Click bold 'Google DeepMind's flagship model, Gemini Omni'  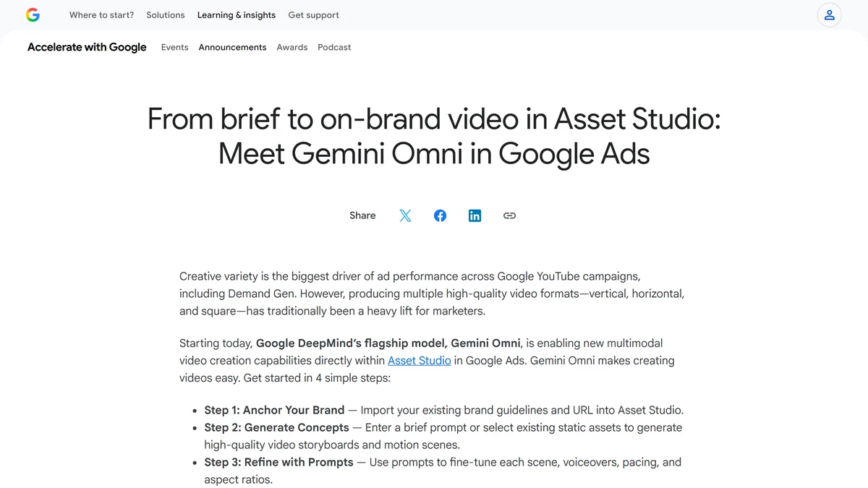click(x=388, y=343)
